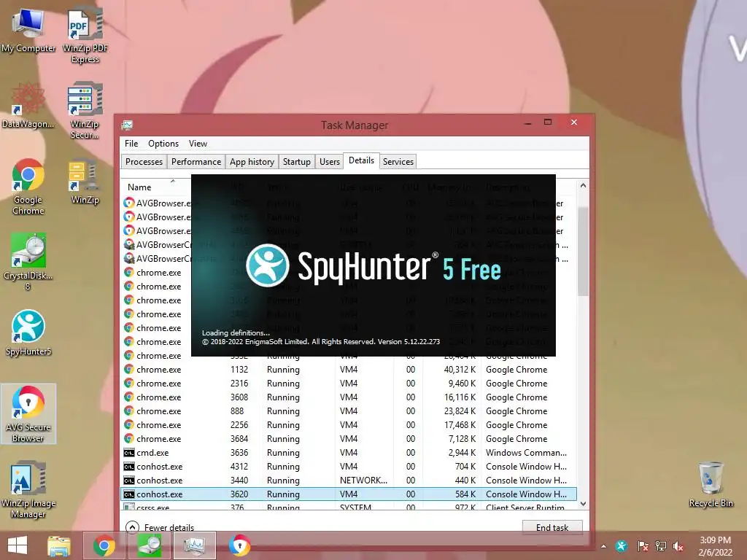Click Task Manager title bar icon

(127, 125)
